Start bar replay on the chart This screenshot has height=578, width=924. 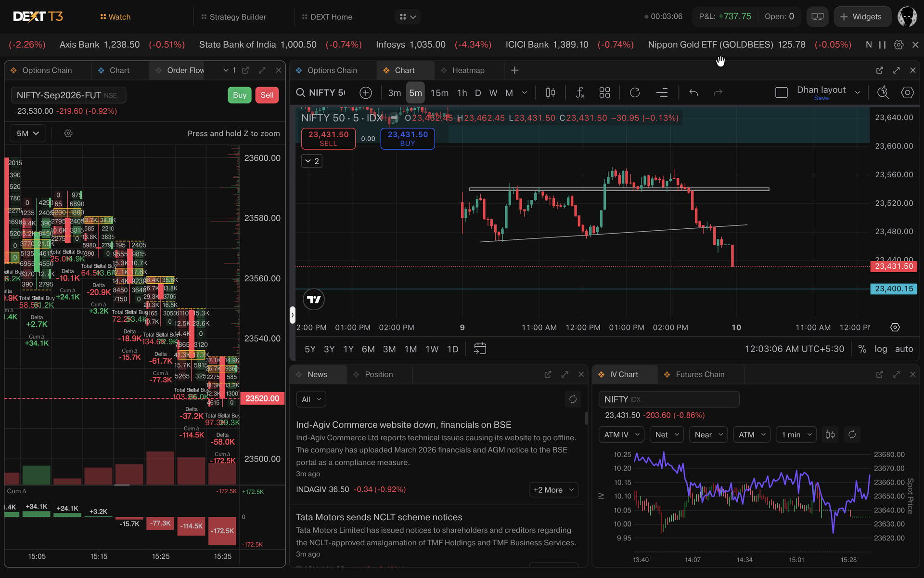(635, 92)
